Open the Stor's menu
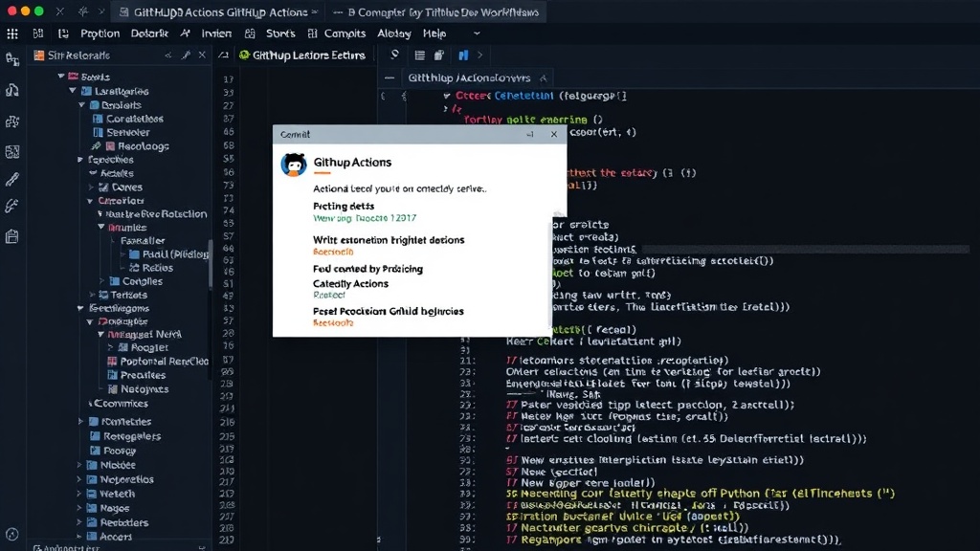 (x=280, y=33)
